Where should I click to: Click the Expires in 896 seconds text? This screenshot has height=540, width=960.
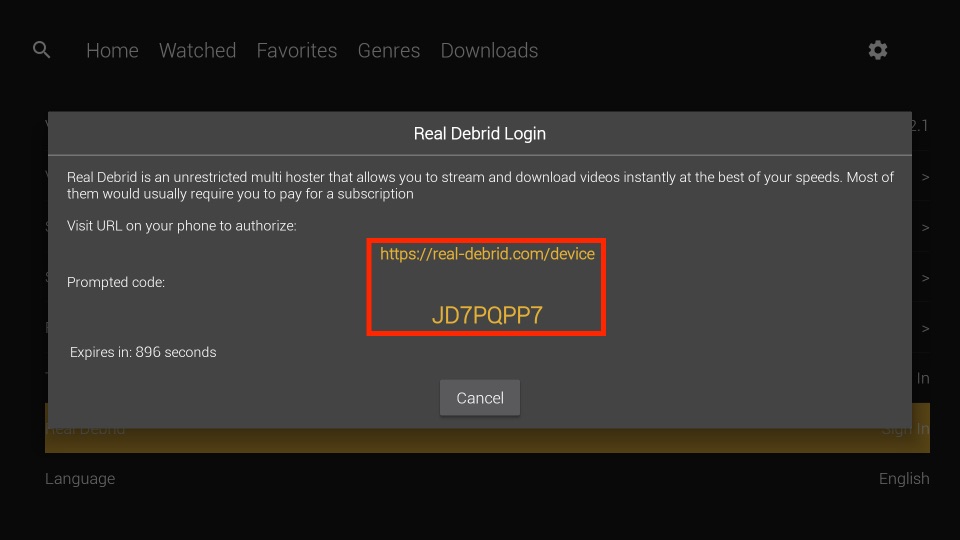pyautogui.click(x=143, y=352)
